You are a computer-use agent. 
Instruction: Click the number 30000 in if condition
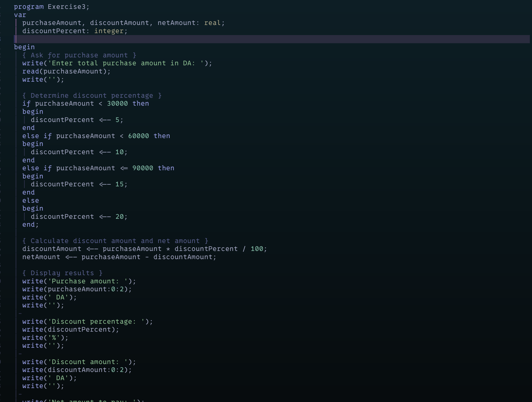pyautogui.click(x=117, y=104)
